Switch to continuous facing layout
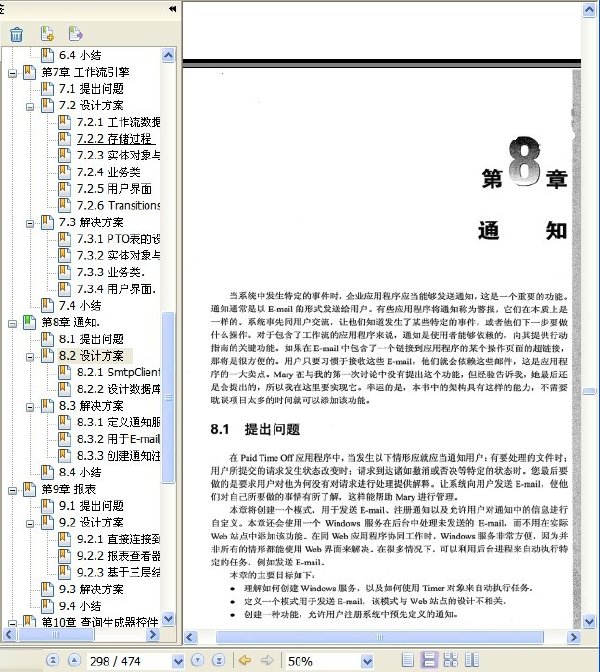This screenshot has width=600, height=672. [x=450, y=660]
